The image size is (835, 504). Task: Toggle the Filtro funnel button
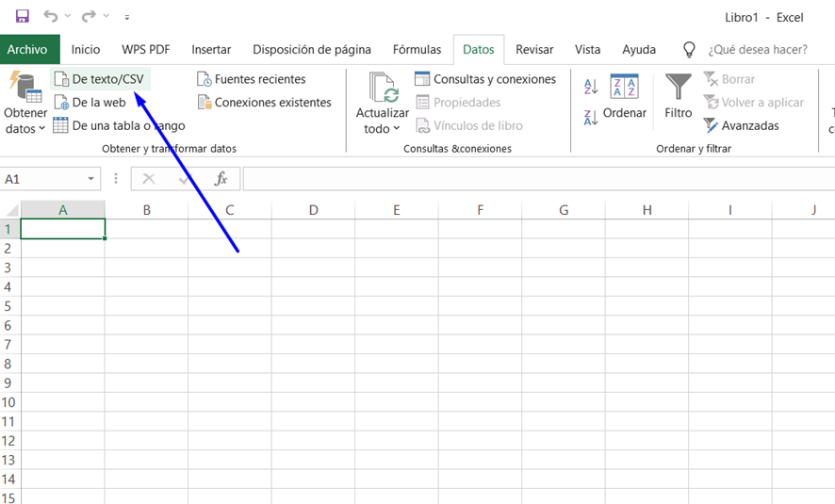678,96
